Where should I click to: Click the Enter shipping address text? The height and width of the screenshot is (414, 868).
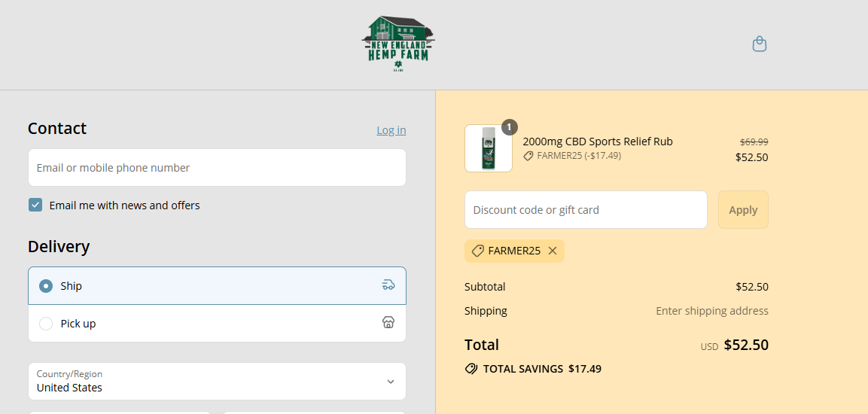[x=712, y=310]
